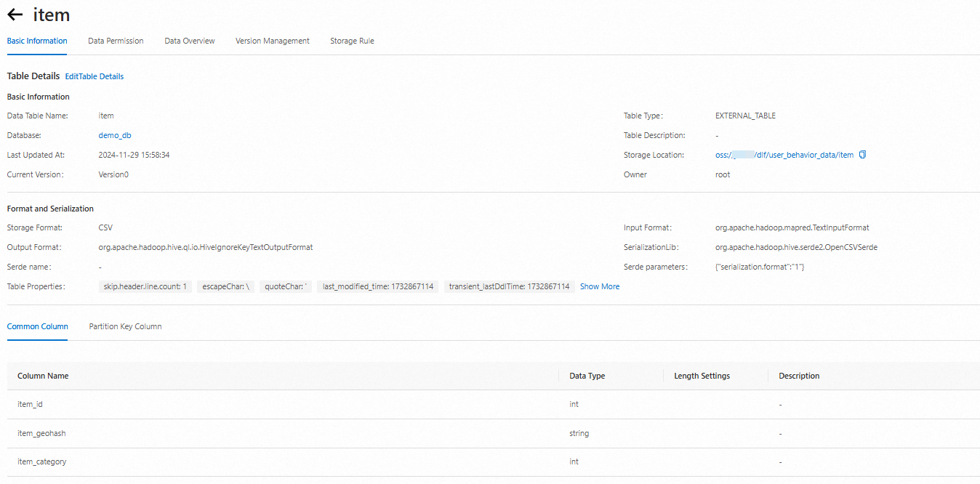Switch to Partition Key Column tab
980x484 pixels.
pyautogui.click(x=125, y=326)
